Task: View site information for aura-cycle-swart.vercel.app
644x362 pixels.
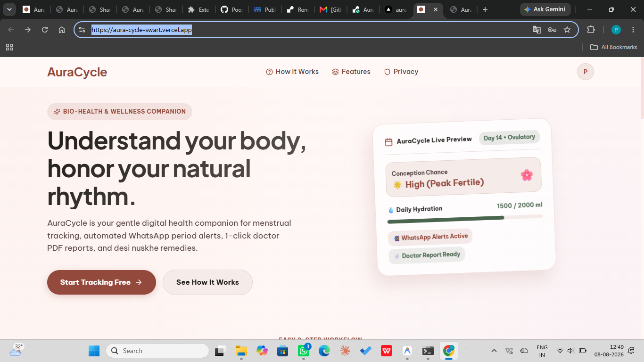Action: [82, 30]
